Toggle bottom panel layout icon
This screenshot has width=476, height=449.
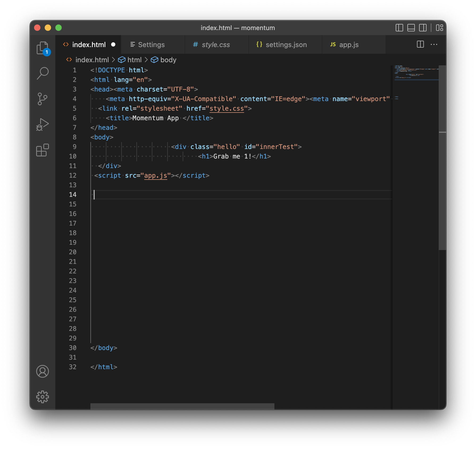click(x=411, y=28)
